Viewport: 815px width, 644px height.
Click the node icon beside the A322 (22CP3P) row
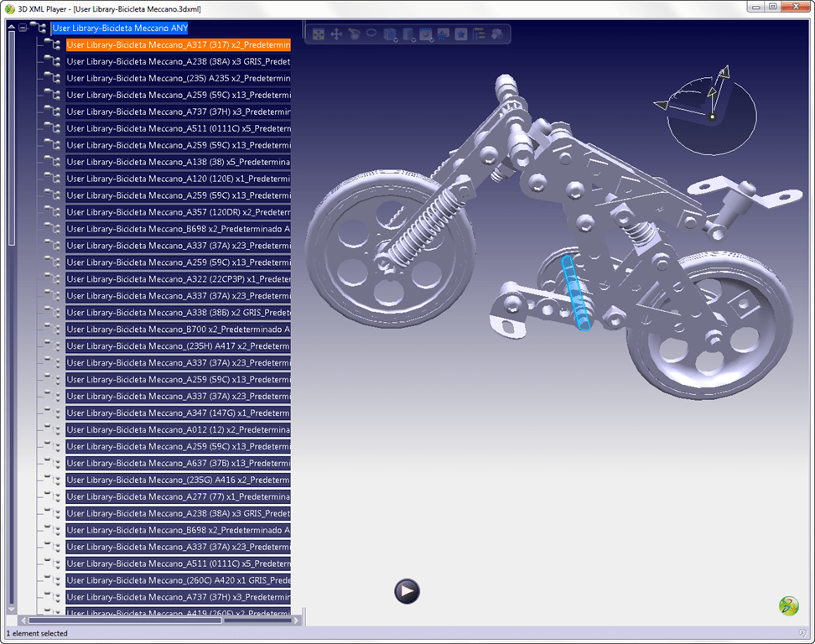(53, 278)
